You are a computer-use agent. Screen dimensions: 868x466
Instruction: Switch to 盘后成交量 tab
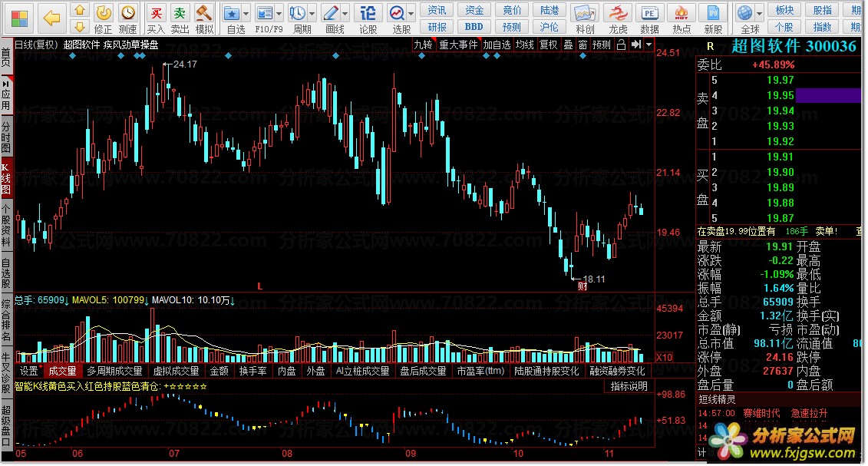(x=423, y=371)
